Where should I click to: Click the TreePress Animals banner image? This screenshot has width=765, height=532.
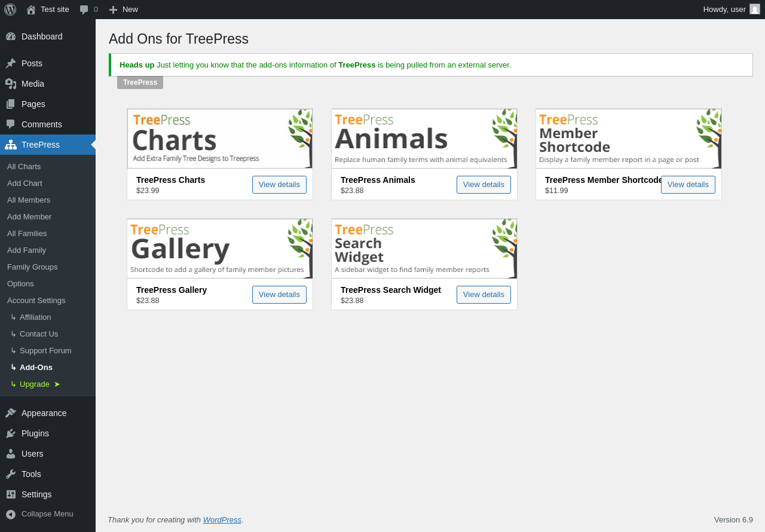(424, 139)
